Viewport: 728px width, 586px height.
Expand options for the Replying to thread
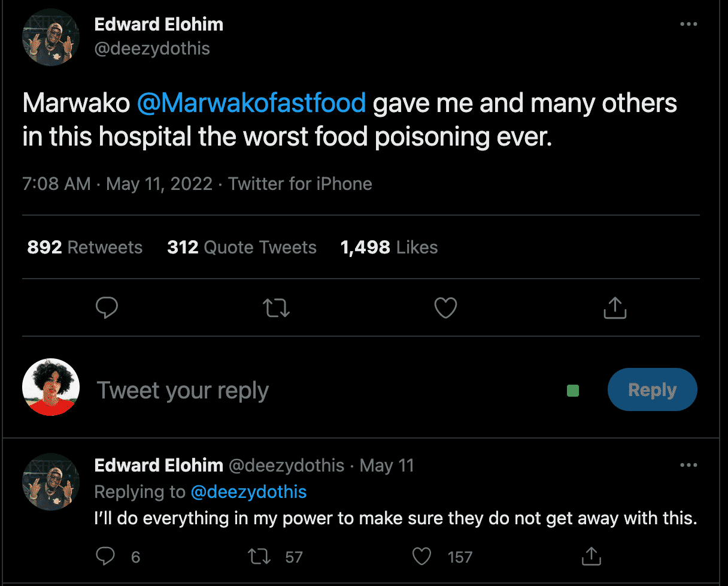pyautogui.click(x=249, y=492)
